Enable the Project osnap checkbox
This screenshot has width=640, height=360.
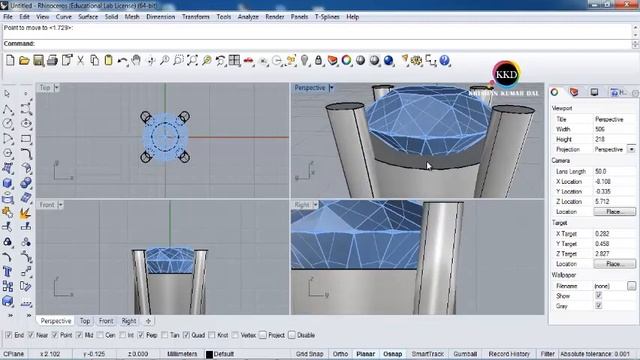263,335
